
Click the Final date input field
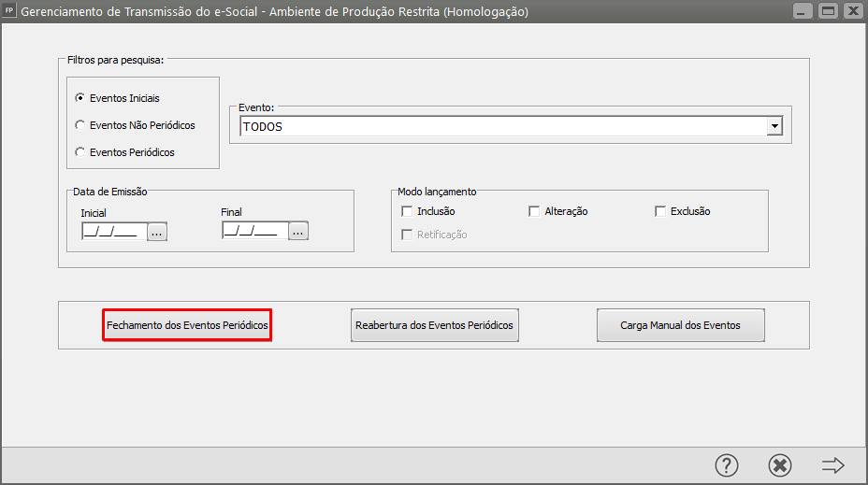point(253,231)
